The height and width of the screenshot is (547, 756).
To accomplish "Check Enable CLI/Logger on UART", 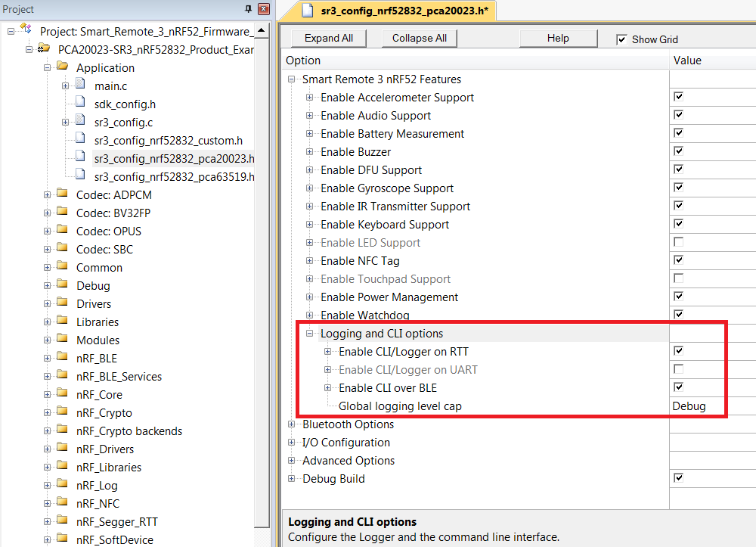I will pyautogui.click(x=678, y=369).
